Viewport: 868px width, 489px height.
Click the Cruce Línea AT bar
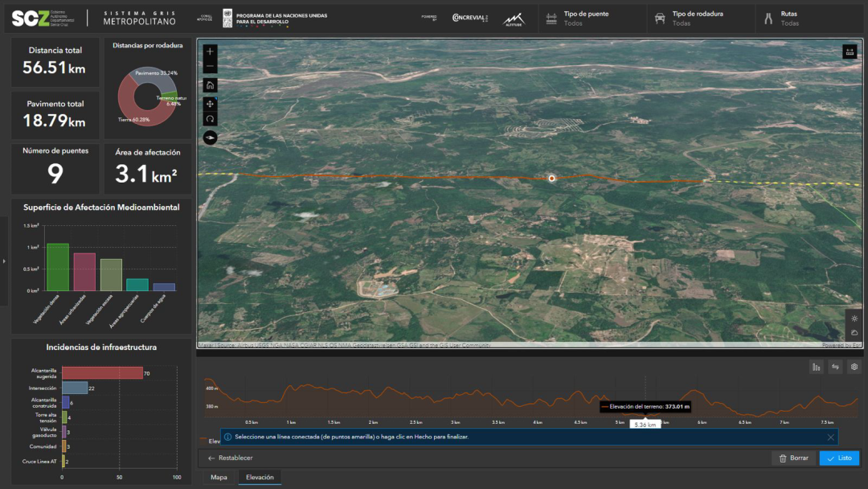coord(63,462)
